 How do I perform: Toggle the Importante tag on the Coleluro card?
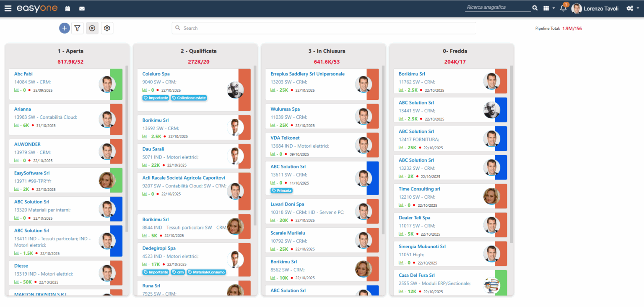(155, 97)
